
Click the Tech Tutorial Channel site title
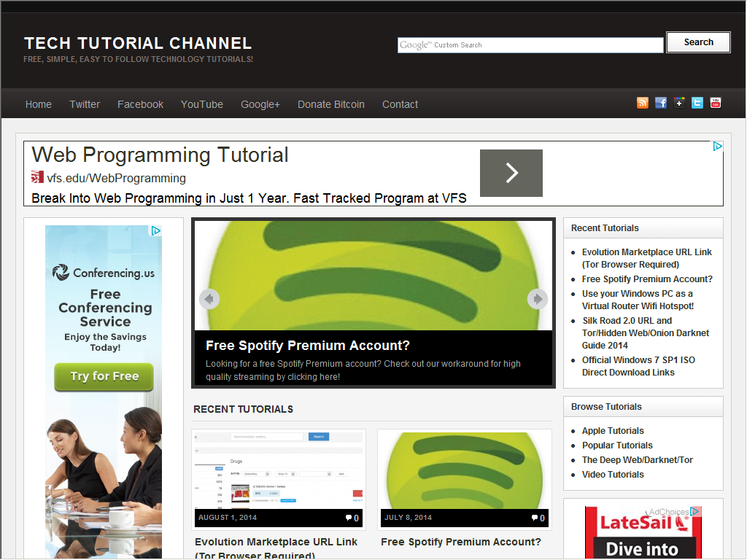(138, 43)
